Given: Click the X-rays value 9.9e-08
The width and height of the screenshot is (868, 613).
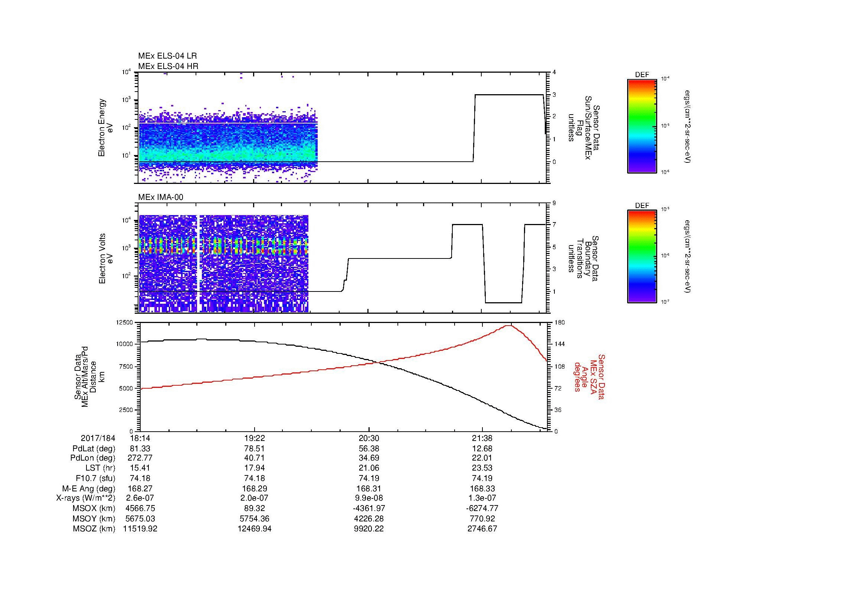Looking at the screenshot, I should pyautogui.click(x=369, y=498).
